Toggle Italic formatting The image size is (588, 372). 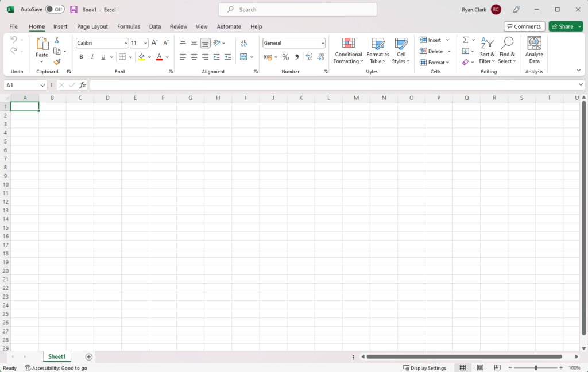(92, 57)
